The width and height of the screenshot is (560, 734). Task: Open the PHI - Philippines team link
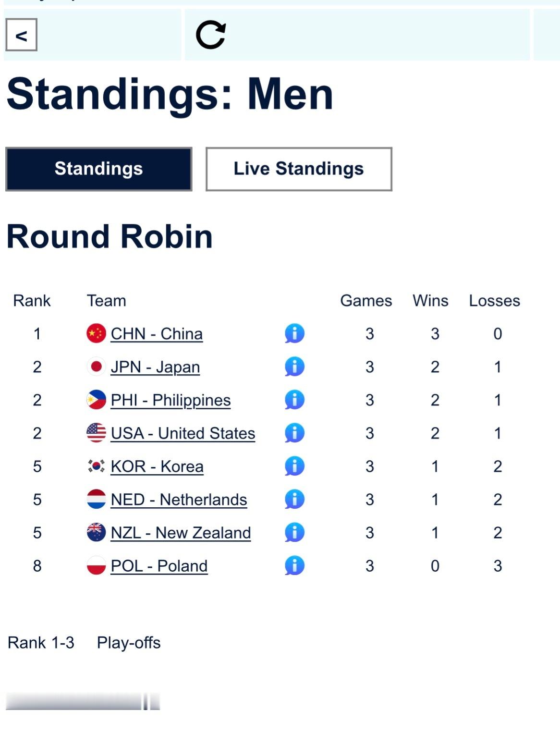coord(170,400)
